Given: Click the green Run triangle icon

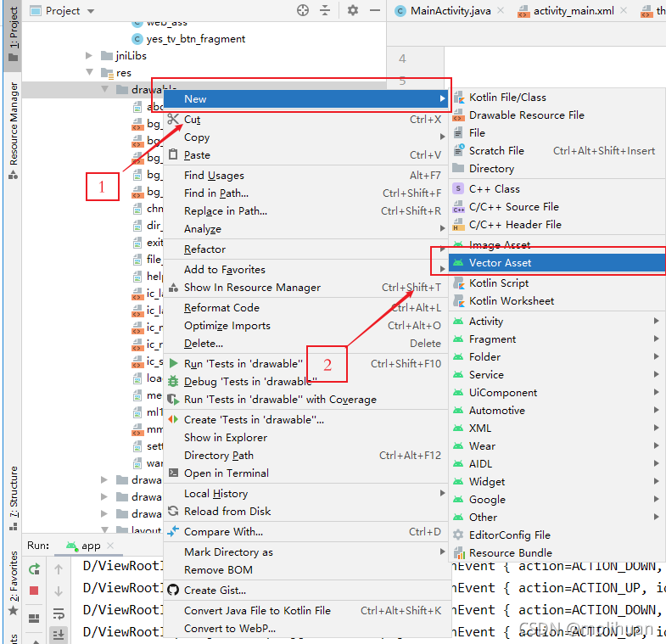Looking at the screenshot, I should click(173, 363).
